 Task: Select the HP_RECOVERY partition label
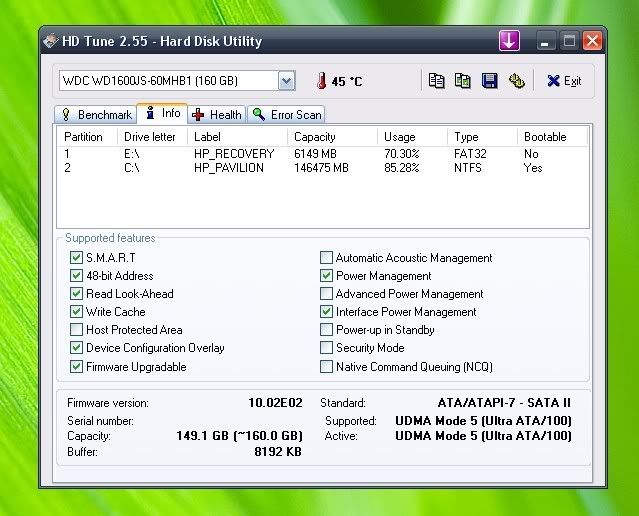pos(234,154)
